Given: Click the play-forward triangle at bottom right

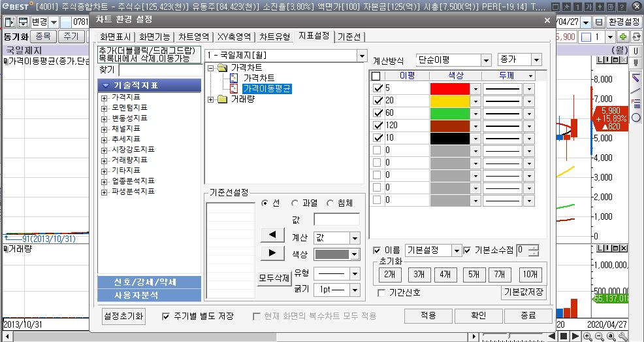Looking at the screenshot, I should click(x=575, y=336).
